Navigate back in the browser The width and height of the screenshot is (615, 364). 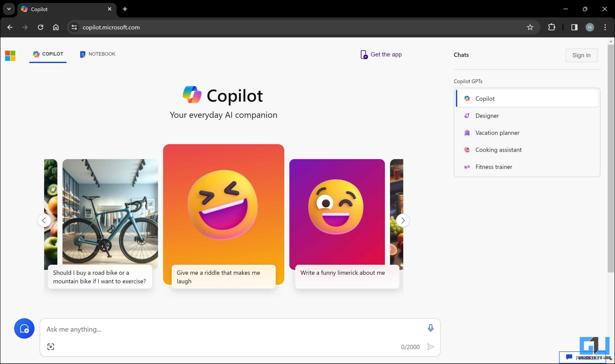(10, 27)
